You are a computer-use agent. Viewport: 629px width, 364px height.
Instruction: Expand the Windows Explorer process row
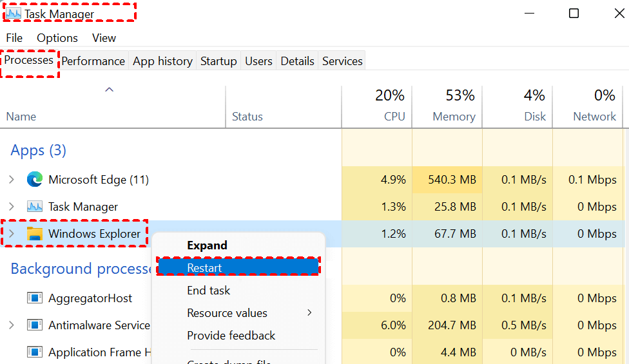pos(12,234)
